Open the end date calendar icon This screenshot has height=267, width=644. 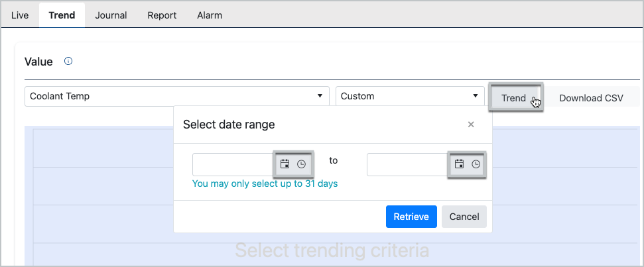459,164
